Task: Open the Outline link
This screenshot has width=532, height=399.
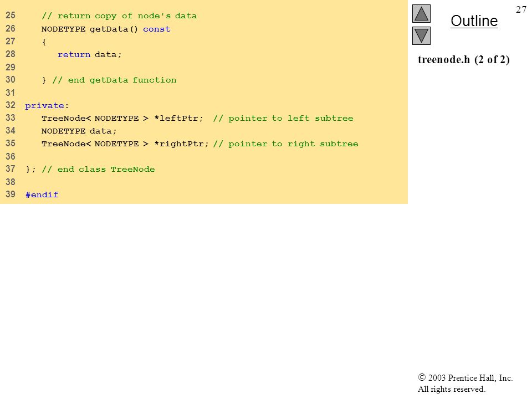Action: (x=474, y=21)
